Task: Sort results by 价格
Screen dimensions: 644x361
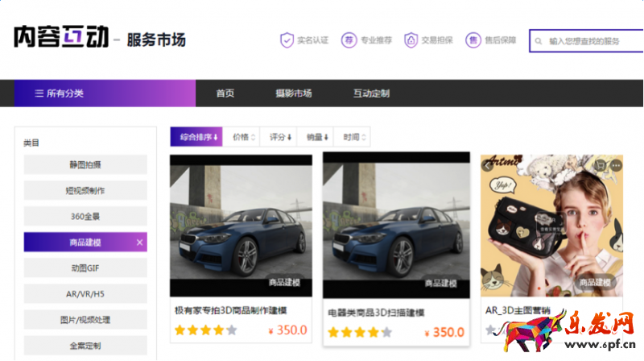Action: point(243,137)
